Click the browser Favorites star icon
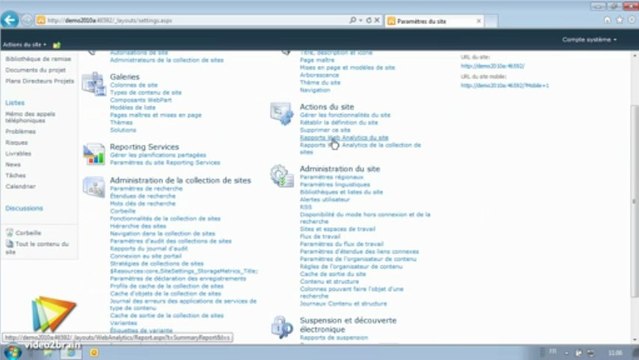This screenshot has width=639, height=360. tap(619, 20)
